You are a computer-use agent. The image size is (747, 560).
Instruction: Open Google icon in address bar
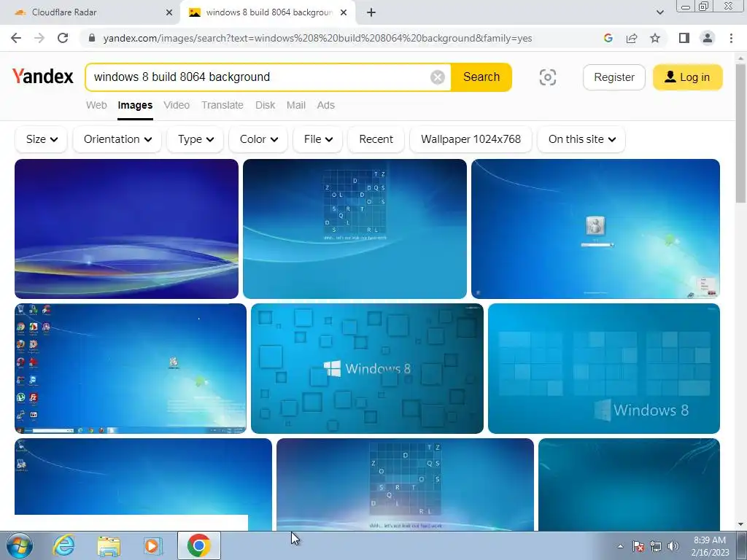click(608, 38)
